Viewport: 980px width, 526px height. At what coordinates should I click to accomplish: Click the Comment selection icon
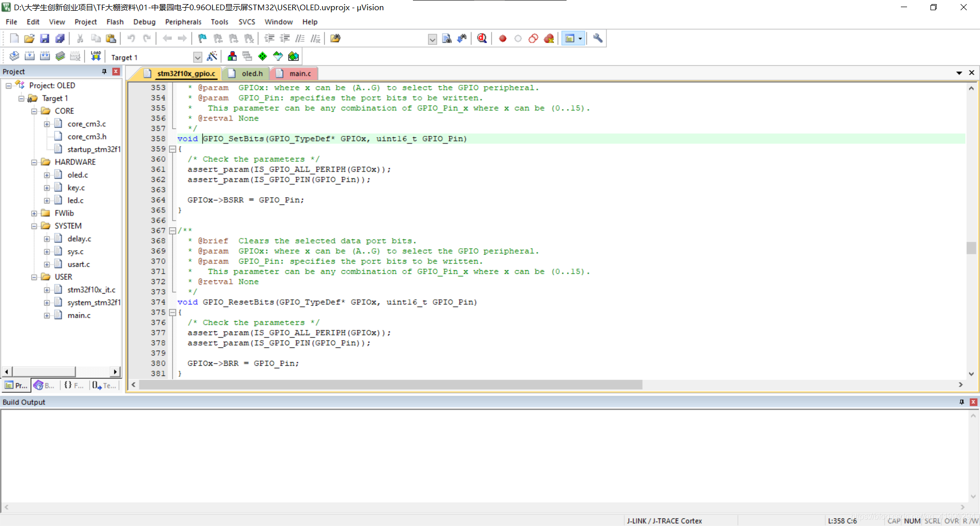pos(300,38)
